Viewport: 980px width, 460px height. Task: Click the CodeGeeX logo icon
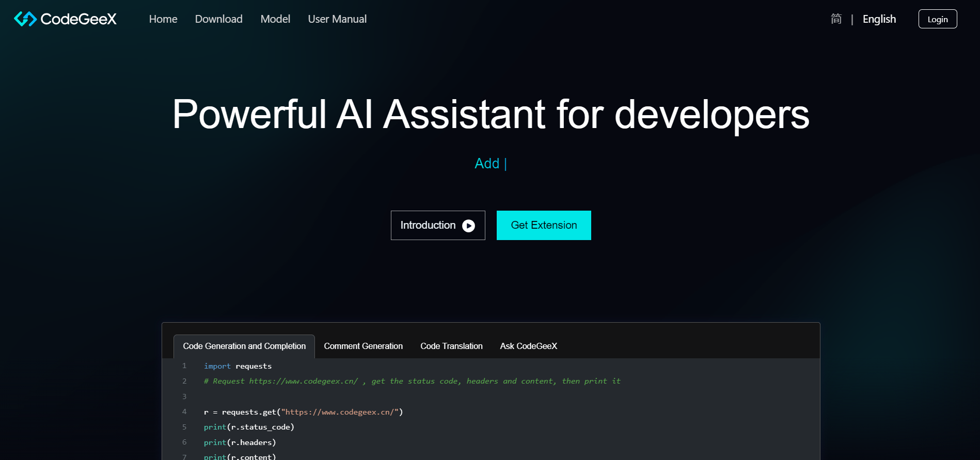25,19
